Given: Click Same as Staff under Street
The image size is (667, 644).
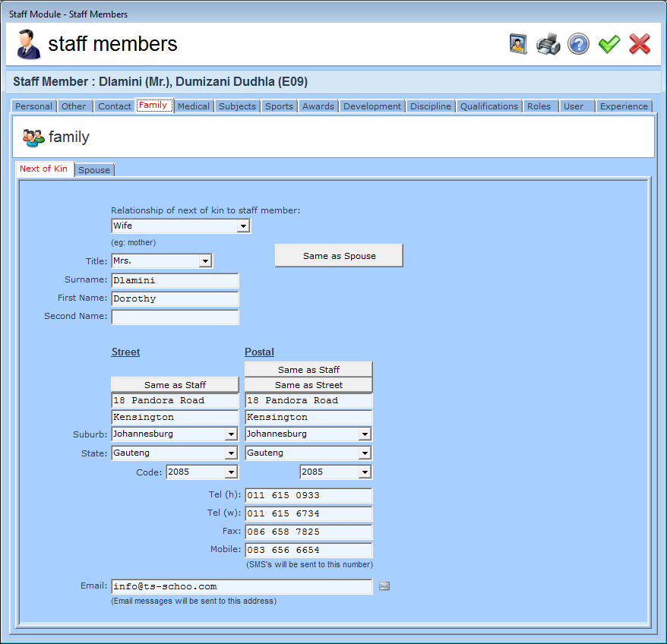Looking at the screenshot, I should pyautogui.click(x=175, y=385).
